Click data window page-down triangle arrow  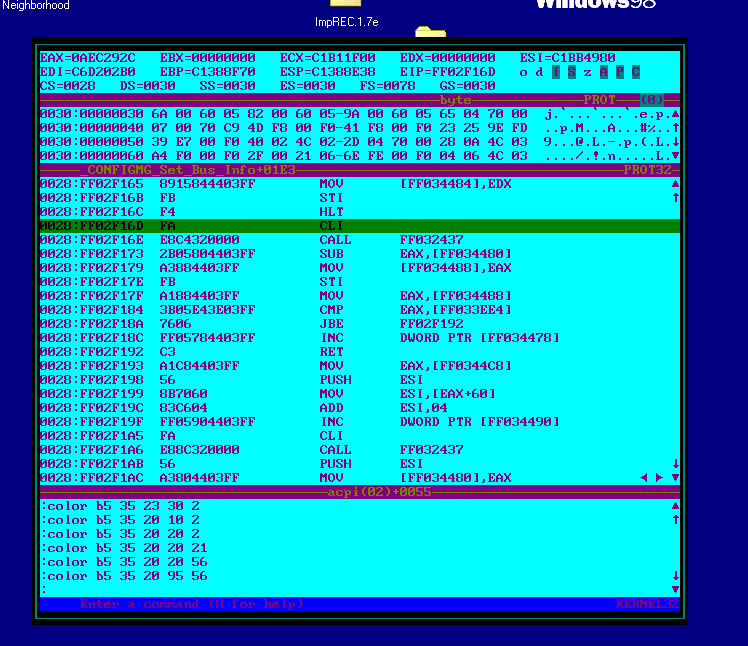coord(675,156)
